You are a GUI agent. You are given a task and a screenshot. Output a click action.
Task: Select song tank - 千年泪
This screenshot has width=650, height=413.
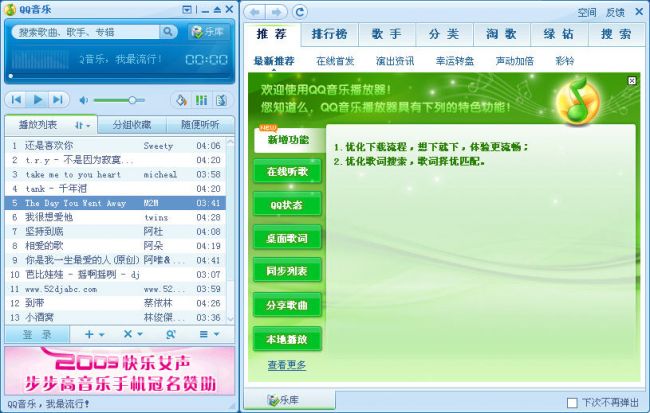click(x=116, y=189)
